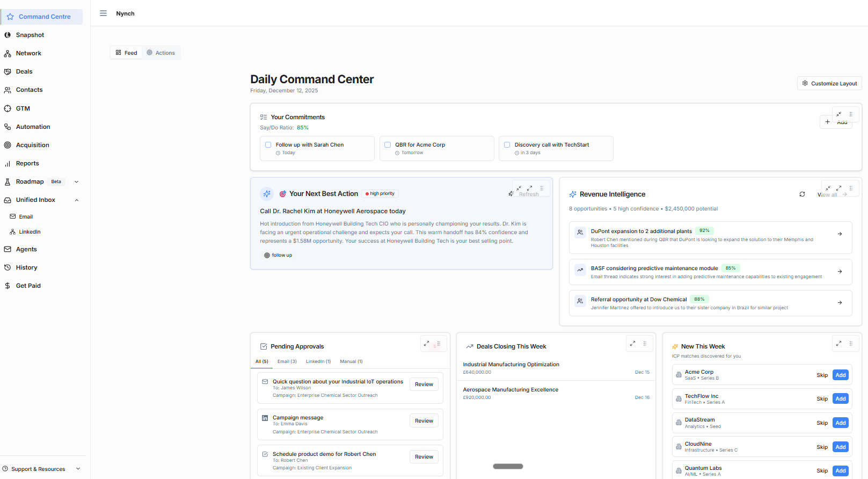Click the horizontal scrollbar in Deals widget
868x479 pixels.
pyautogui.click(x=508, y=466)
